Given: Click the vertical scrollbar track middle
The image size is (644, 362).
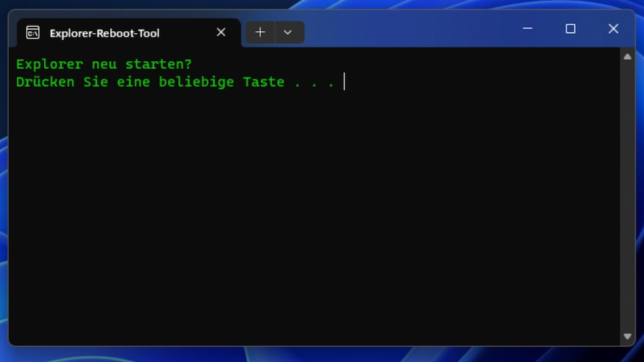Looking at the screenshot, I should 627,198.
